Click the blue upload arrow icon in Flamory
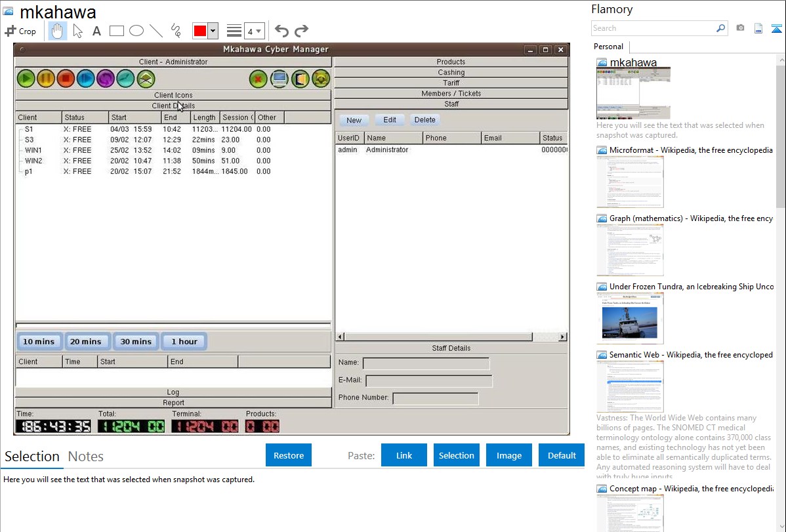The image size is (786, 532). point(776,28)
